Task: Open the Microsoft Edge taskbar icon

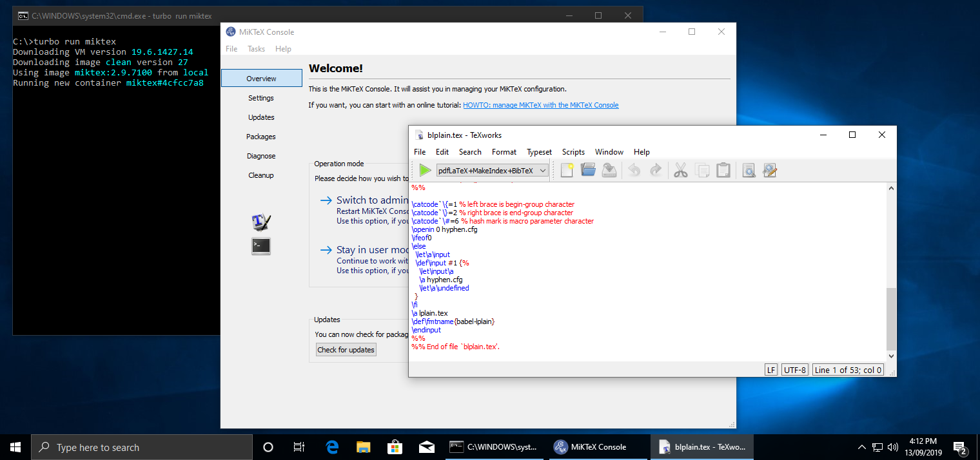Action: coord(332,446)
